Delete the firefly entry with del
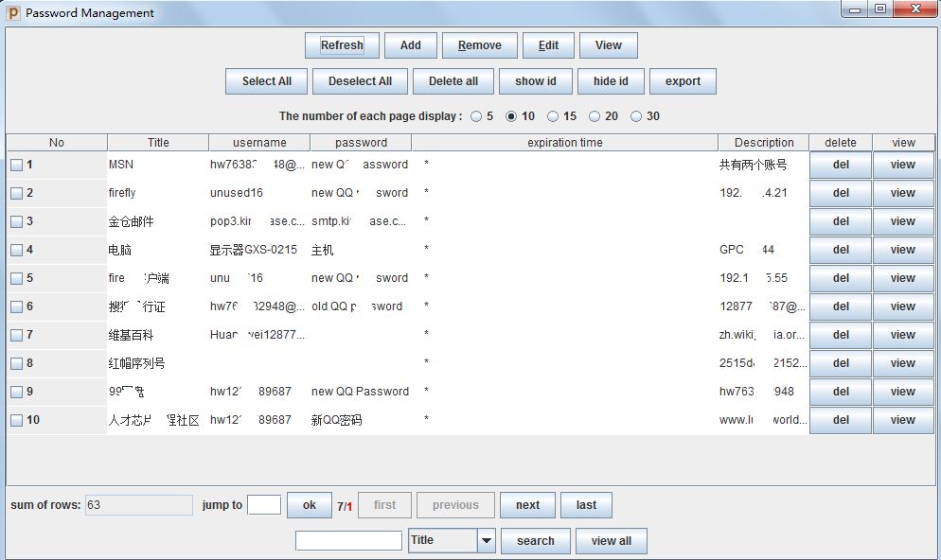This screenshot has width=941, height=560. coord(840,193)
